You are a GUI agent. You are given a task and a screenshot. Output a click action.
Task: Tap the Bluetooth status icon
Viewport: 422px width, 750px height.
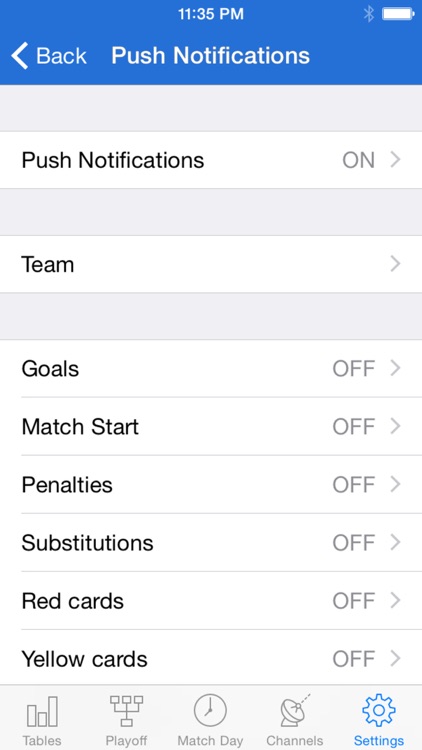click(x=368, y=14)
